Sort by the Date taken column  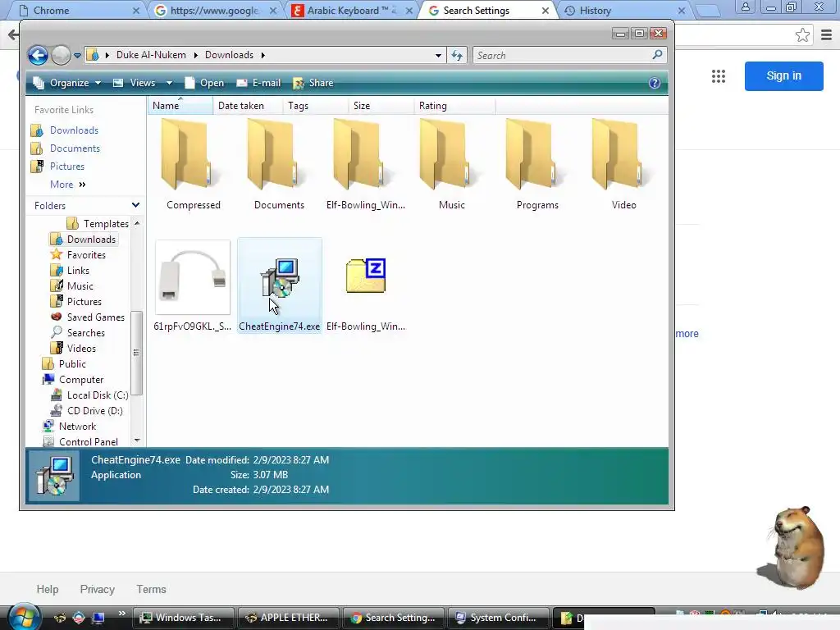[248, 106]
